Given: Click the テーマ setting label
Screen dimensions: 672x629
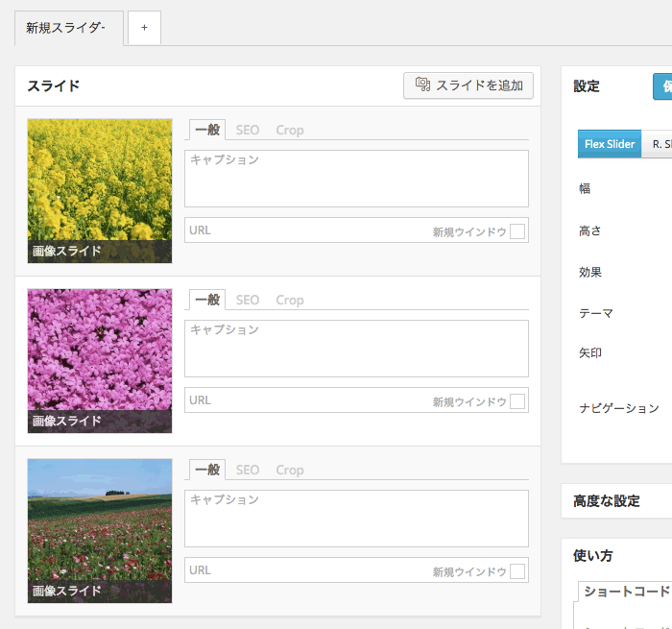Looking at the screenshot, I should tap(596, 313).
